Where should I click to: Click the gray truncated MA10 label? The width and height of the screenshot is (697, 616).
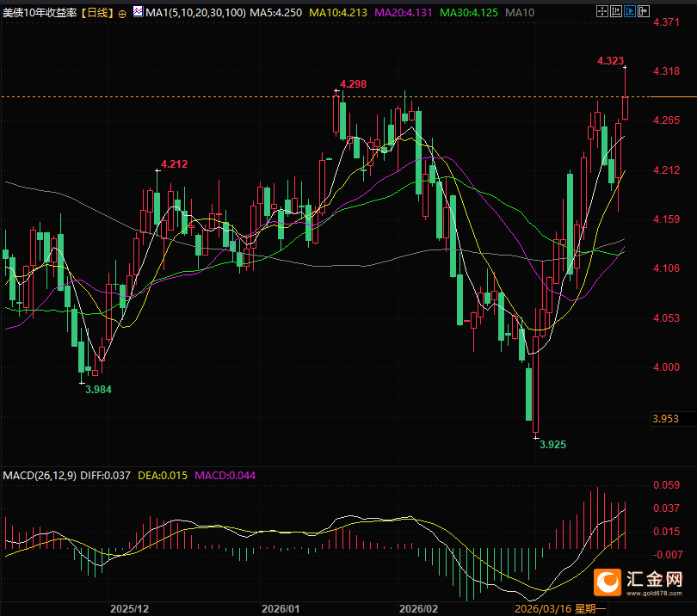(520, 13)
